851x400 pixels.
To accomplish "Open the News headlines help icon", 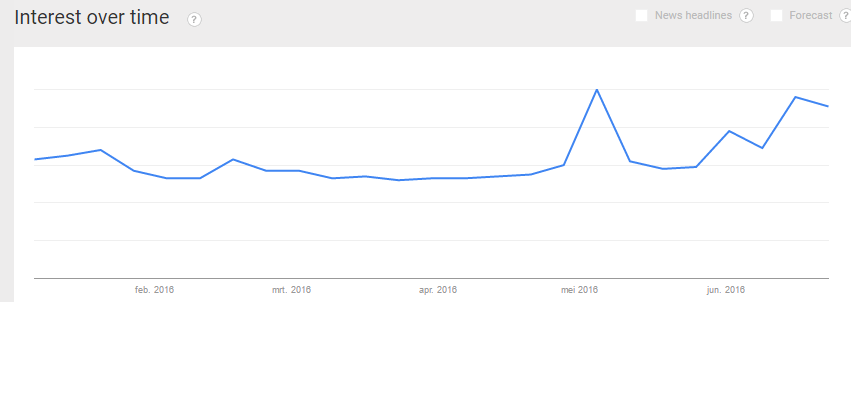I will 746,16.
